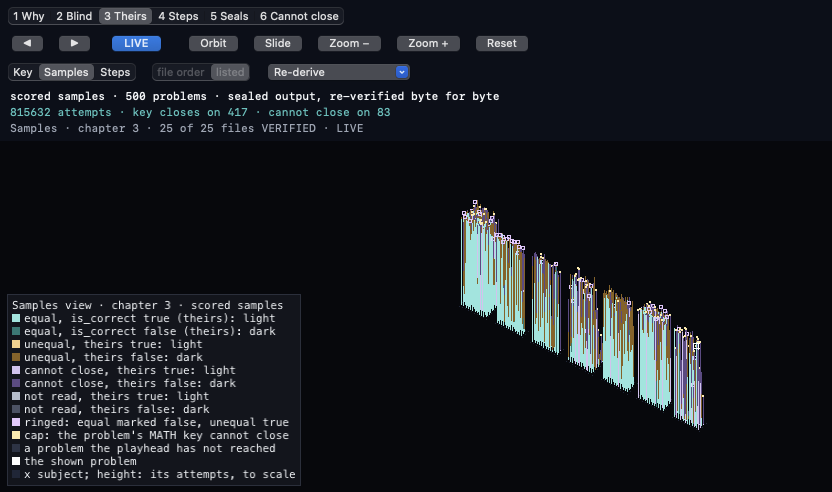Click swatch for not read, theirs false
The height and width of the screenshot is (492, 832).
[16, 409]
